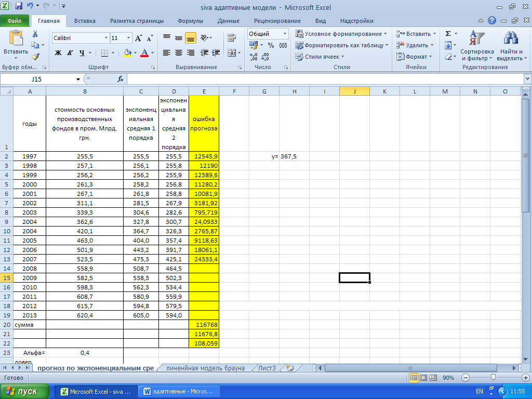Toggle bold formatting (Ж)
Screen dimensions: 532x399
(x=58, y=53)
